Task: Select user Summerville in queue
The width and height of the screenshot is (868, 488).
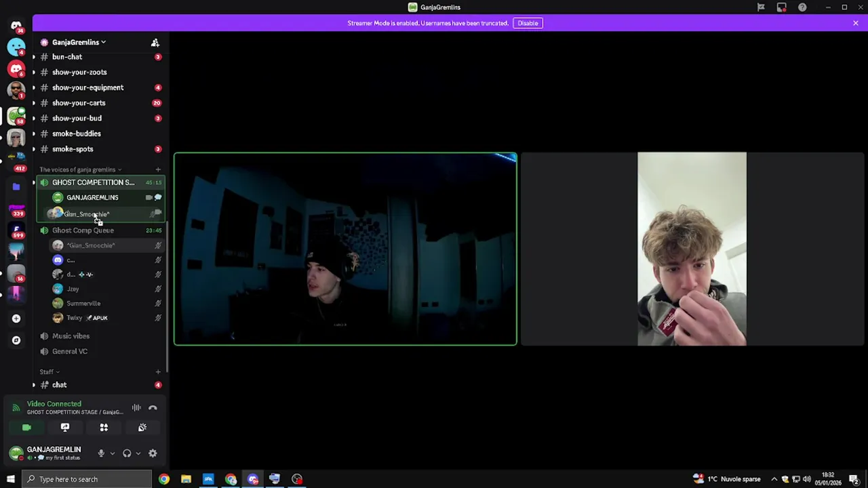Action: (x=83, y=304)
